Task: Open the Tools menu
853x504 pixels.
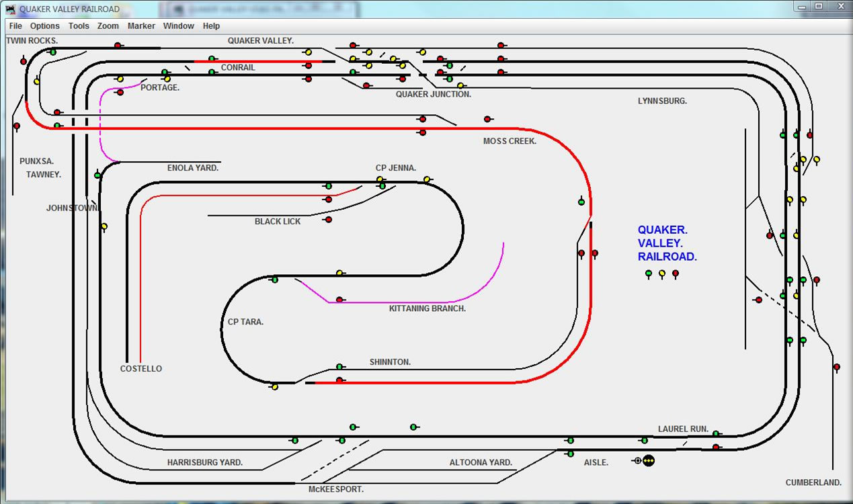Action: (79, 26)
